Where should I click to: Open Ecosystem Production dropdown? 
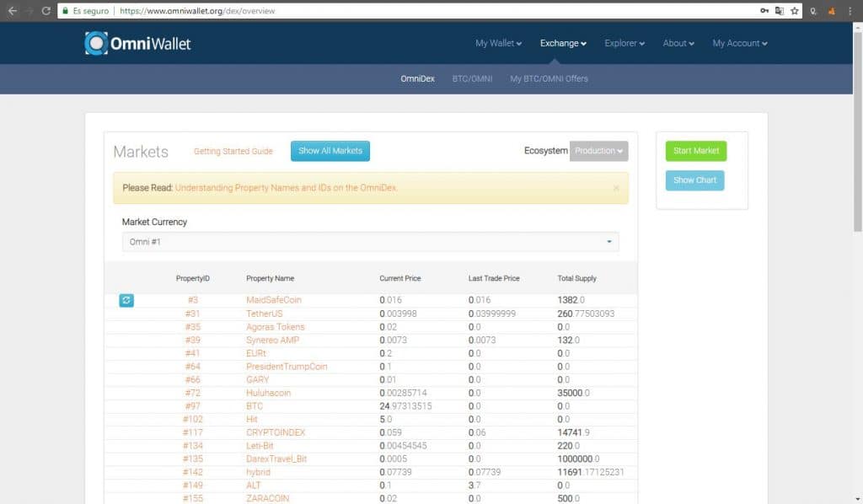(x=599, y=151)
